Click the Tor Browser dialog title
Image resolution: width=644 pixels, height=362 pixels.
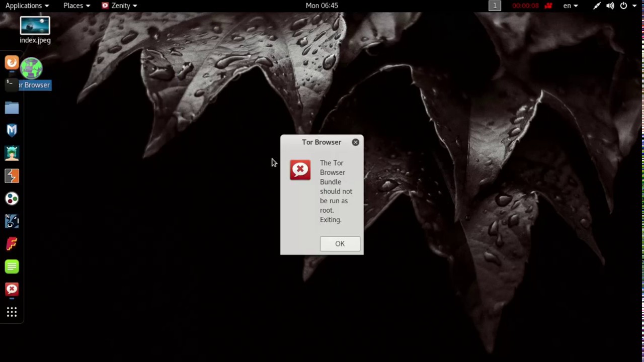321,142
